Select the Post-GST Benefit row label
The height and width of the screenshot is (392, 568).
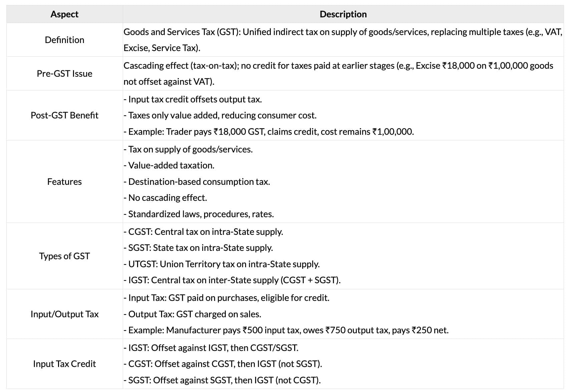click(64, 115)
